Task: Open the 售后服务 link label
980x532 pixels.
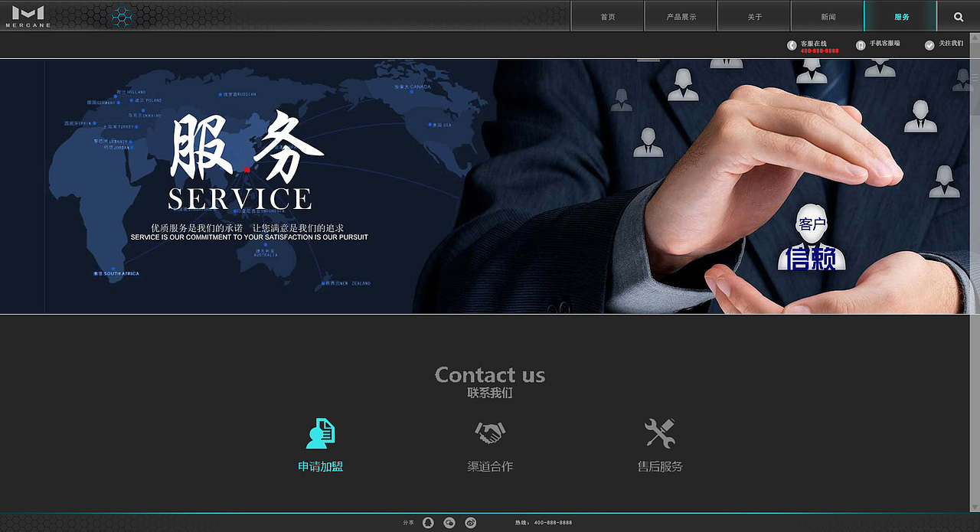Action: tap(660, 466)
